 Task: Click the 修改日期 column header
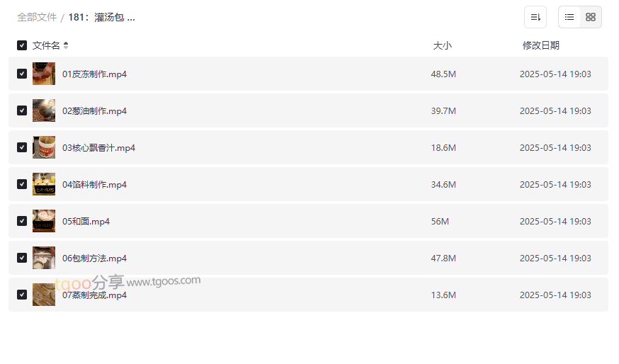pos(540,45)
